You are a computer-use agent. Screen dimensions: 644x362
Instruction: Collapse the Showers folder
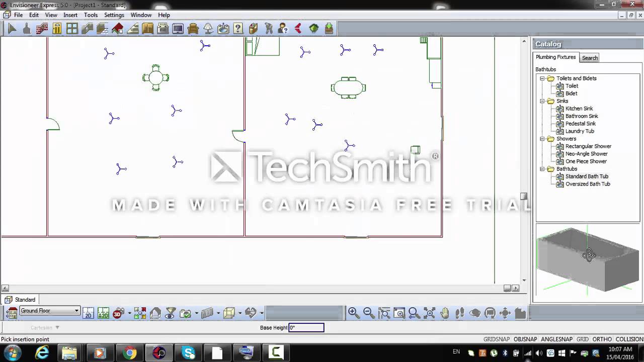pos(542,139)
